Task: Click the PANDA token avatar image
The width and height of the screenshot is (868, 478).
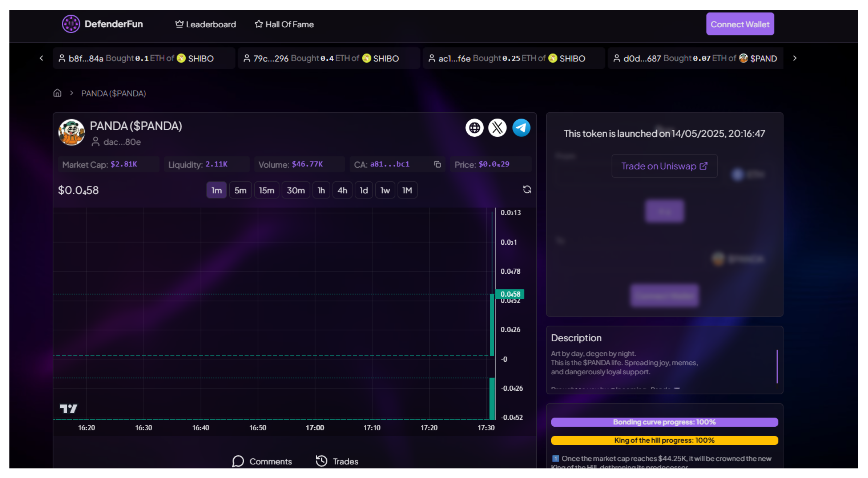Action: (71, 132)
